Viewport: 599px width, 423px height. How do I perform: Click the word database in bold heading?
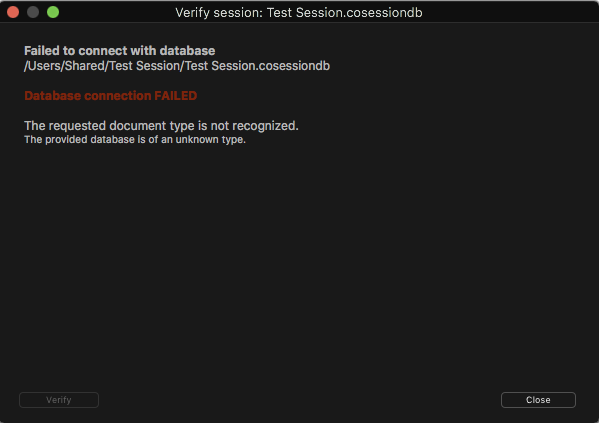tap(187, 51)
